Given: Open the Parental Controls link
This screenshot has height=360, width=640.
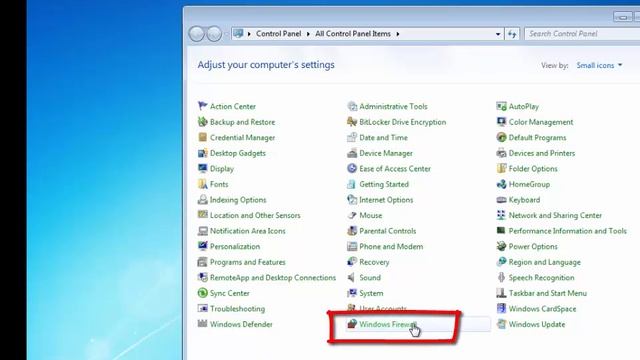Looking at the screenshot, I should coord(387,231).
